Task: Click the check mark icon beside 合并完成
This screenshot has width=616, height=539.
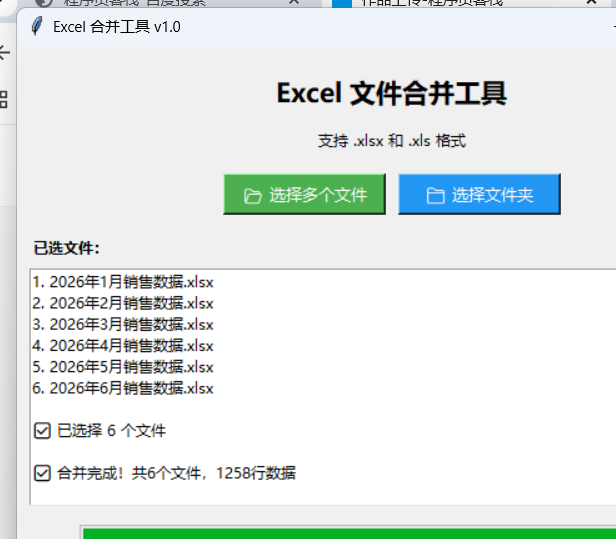Action: point(42,473)
